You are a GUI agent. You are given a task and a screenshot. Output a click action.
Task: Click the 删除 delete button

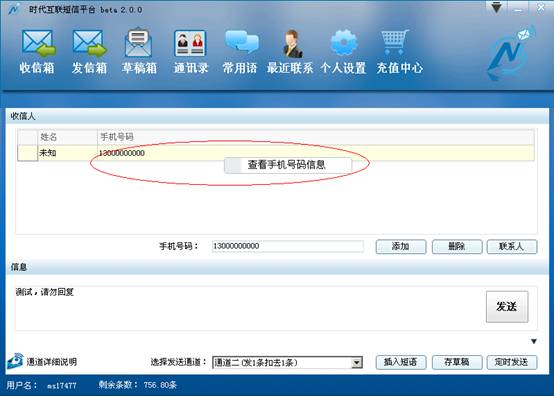click(456, 246)
